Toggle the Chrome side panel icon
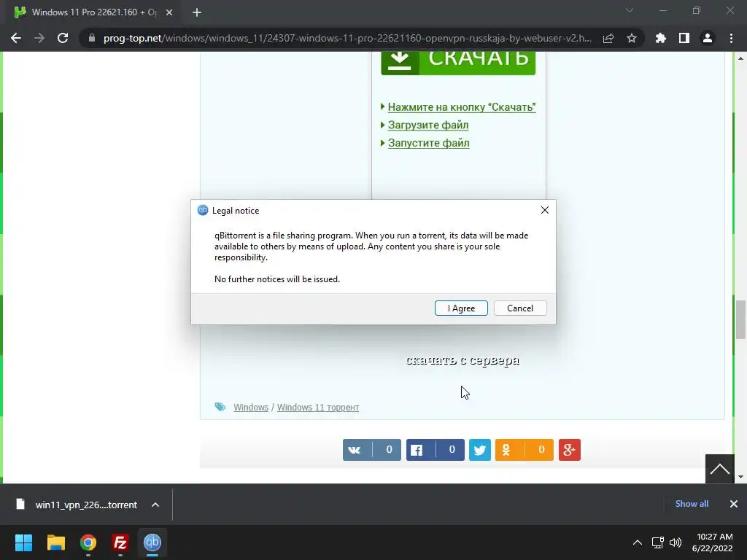The width and height of the screenshot is (747, 560). pos(684,38)
